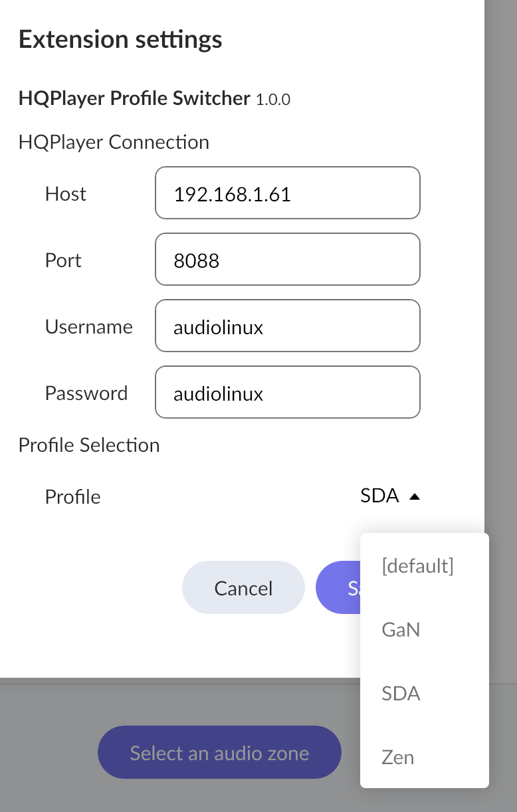Click the HQPlayer Profile Switcher title
Image resolution: width=517 pixels, height=812 pixels.
(134, 98)
